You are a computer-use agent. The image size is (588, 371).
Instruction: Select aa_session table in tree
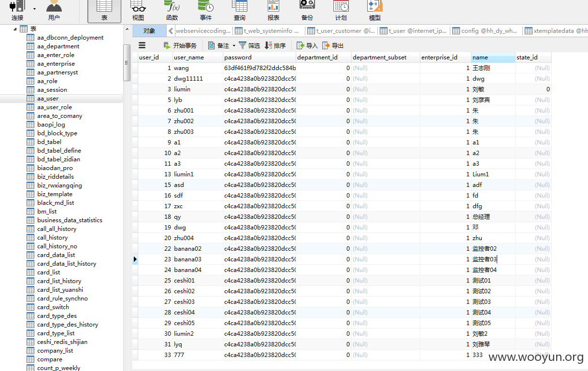(52, 90)
